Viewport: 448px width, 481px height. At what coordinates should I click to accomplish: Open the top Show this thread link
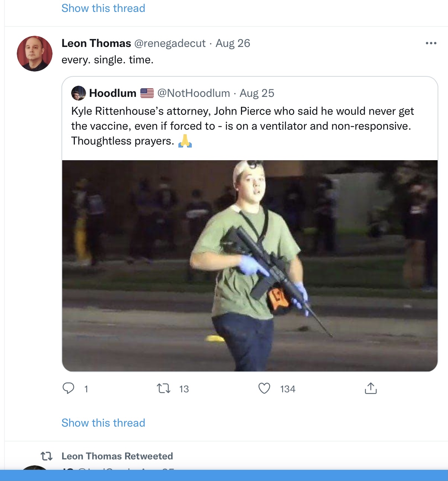(x=103, y=8)
